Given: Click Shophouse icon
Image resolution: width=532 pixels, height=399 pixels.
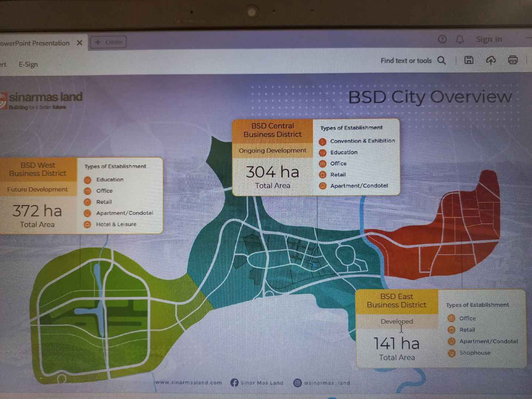Looking at the screenshot, I should [x=451, y=353].
